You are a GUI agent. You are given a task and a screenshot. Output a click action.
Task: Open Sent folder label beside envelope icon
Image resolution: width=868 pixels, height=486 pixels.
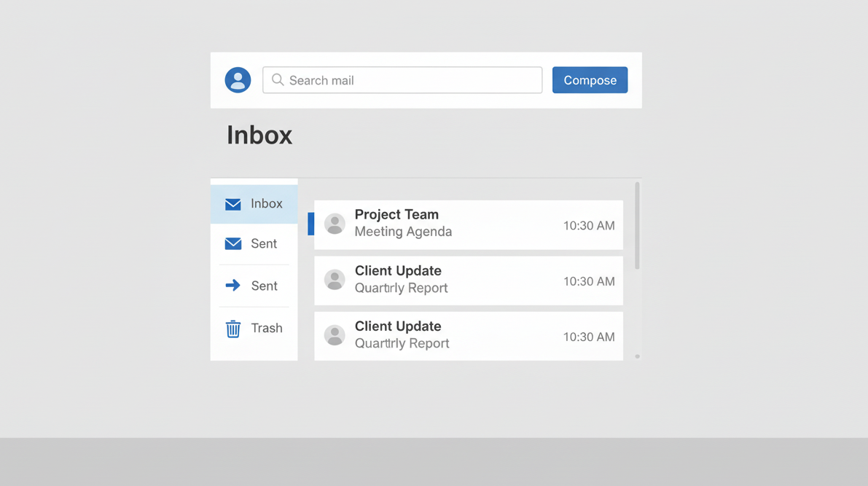(x=264, y=243)
